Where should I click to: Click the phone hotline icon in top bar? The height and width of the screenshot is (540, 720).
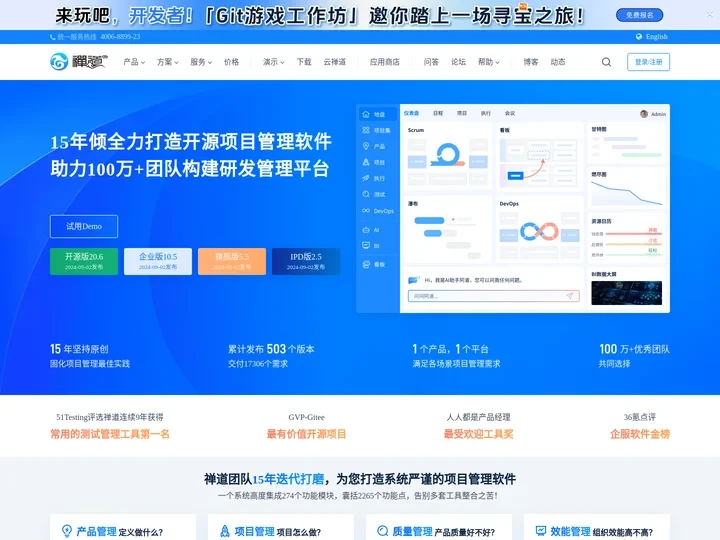point(53,37)
